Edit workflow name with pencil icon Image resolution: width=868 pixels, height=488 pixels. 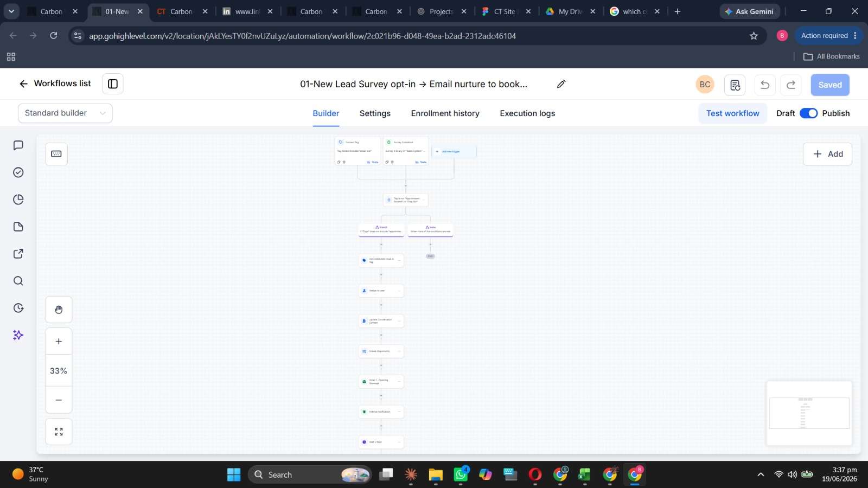click(561, 84)
